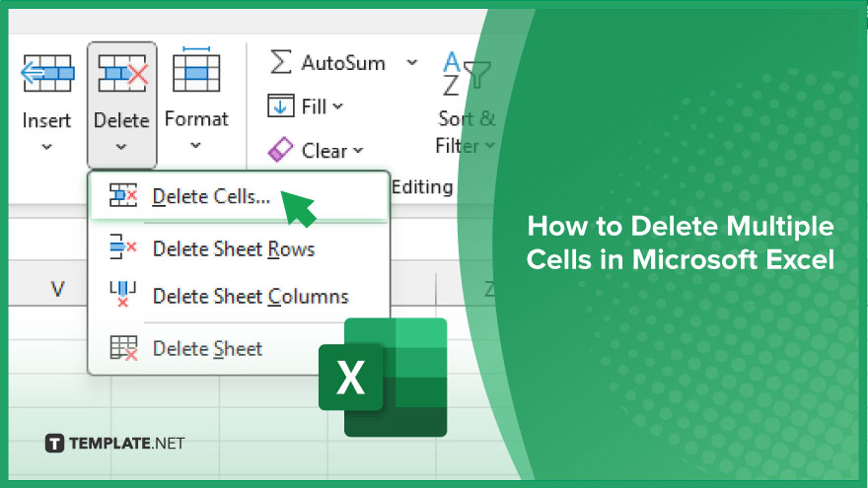Click the Fill down-arrow icon
The image size is (868, 488).
click(x=281, y=105)
